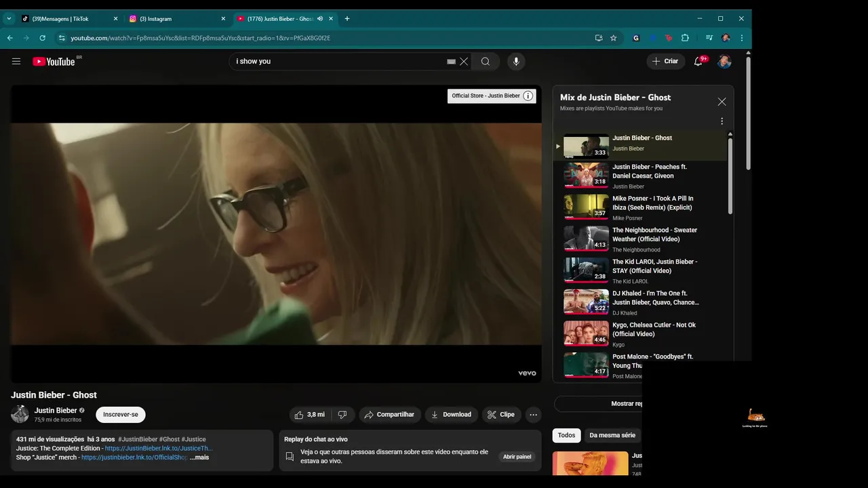This screenshot has height=488, width=868.
Task: Open the live chat replay with Abrir painel
Action: [517, 457]
